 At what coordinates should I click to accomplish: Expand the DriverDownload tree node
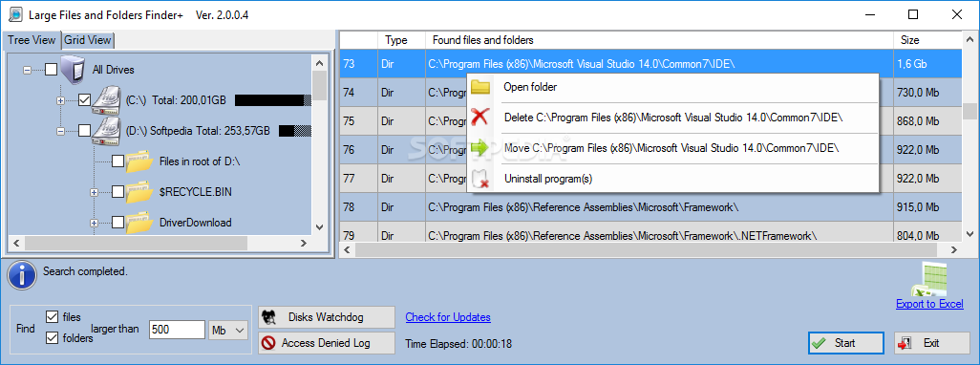[x=94, y=223]
